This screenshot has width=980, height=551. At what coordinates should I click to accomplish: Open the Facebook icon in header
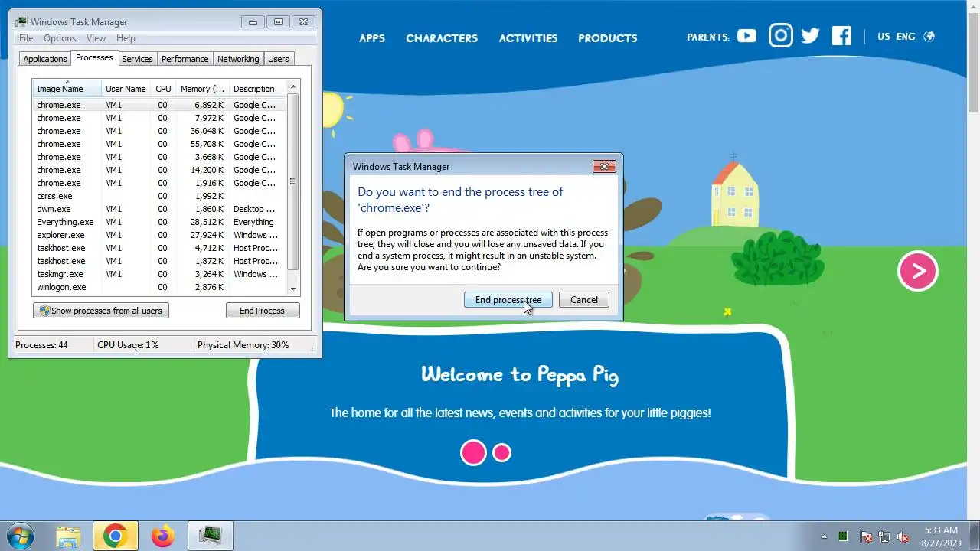coord(841,36)
